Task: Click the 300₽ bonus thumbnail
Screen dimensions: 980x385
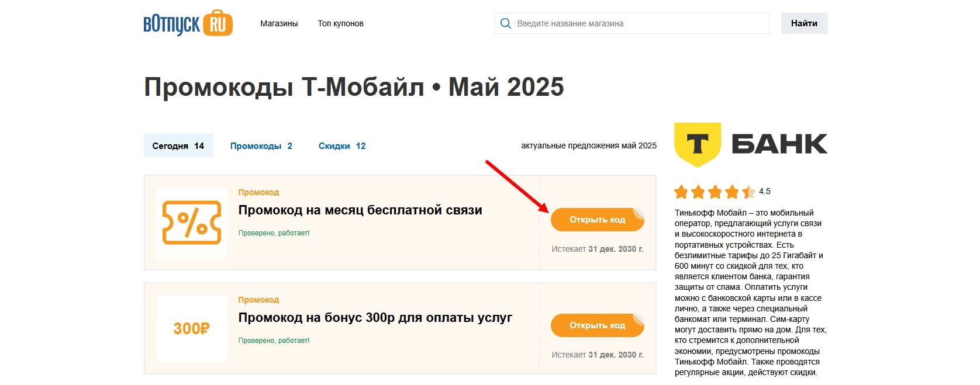Action: coord(192,328)
